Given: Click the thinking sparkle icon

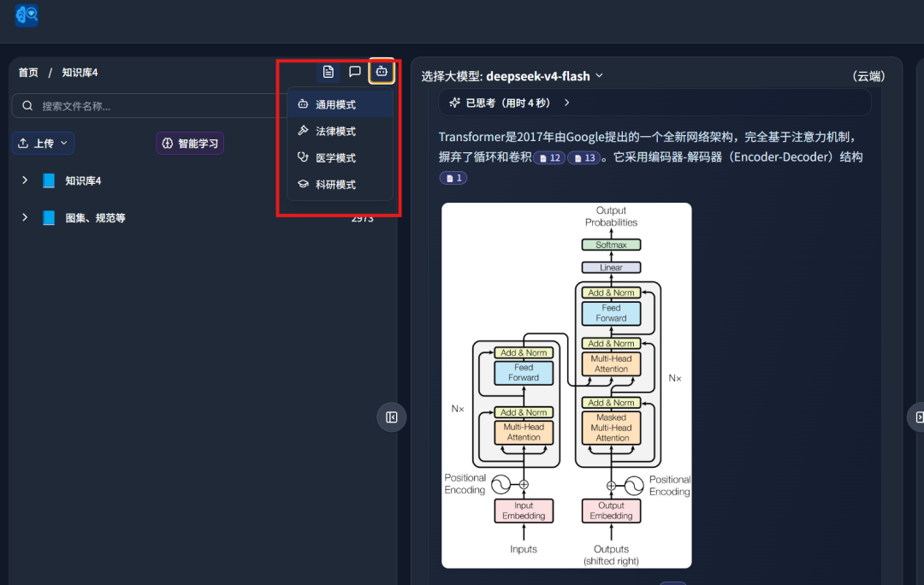Looking at the screenshot, I should pos(454,103).
